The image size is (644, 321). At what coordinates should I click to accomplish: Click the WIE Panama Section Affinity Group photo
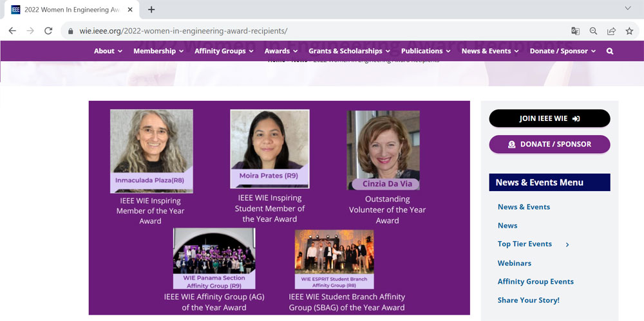[214, 259]
